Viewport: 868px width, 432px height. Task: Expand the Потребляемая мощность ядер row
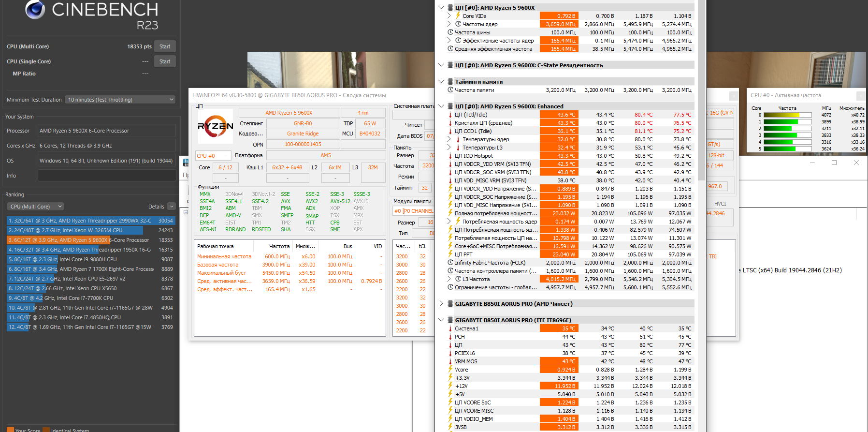(x=449, y=222)
